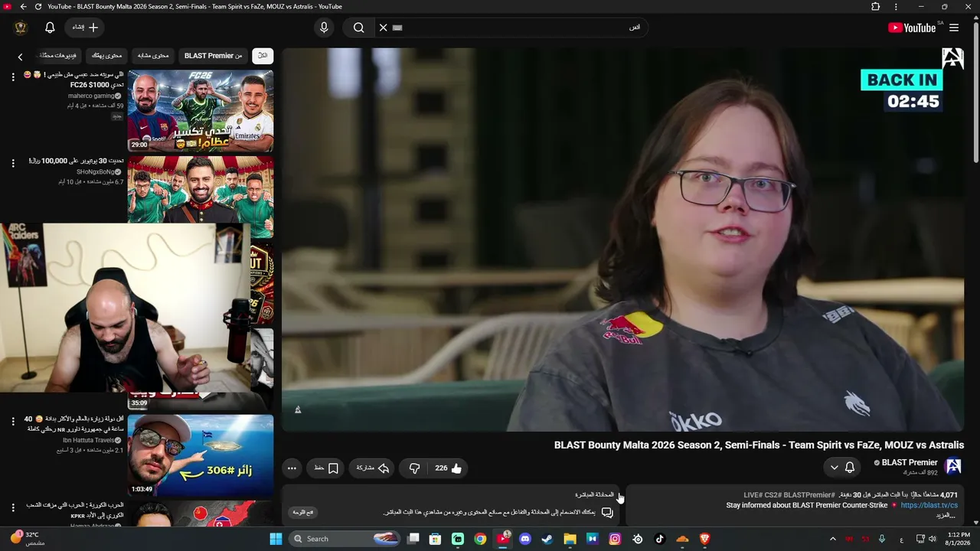Click the BLAST Premier channel name
Viewport: 980px width, 551px height.
click(910, 462)
